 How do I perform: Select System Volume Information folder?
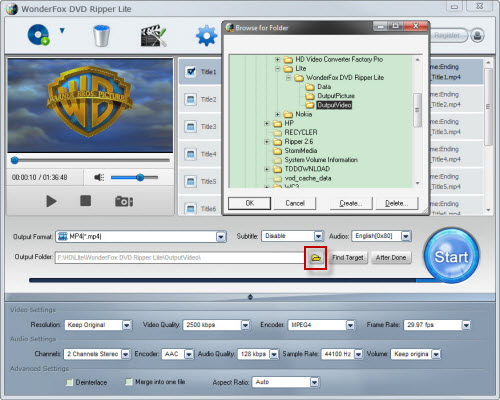(x=321, y=160)
